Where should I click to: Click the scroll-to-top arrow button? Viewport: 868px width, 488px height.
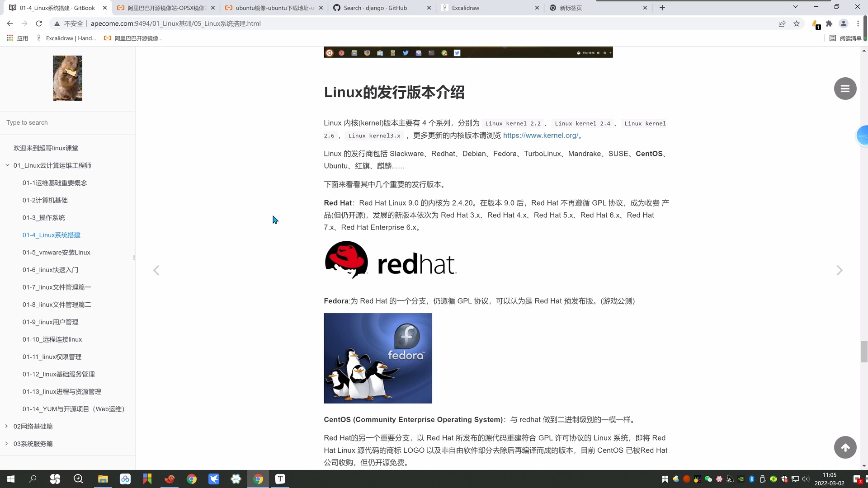coord(845,447)
